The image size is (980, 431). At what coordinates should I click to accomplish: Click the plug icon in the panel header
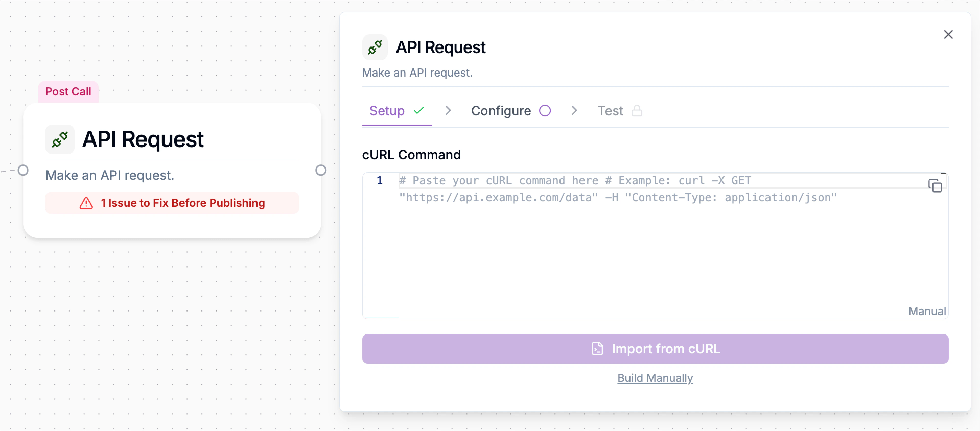point(375,47)
